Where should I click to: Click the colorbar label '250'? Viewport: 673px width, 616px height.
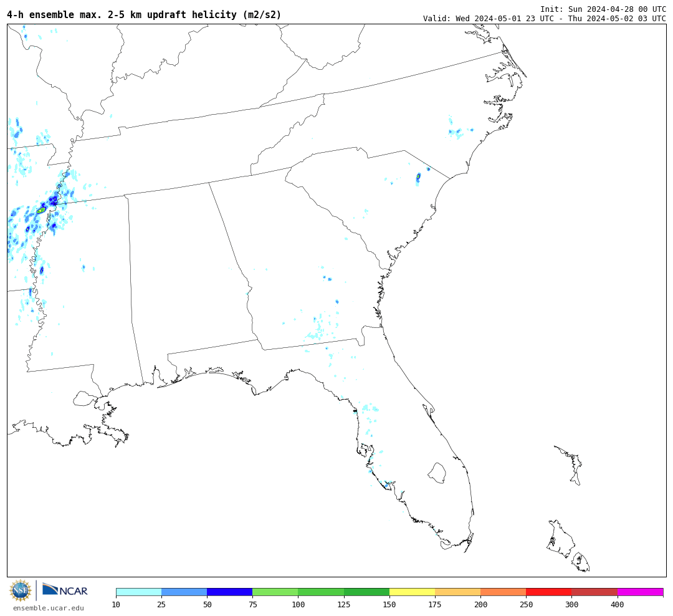(526, 605)
